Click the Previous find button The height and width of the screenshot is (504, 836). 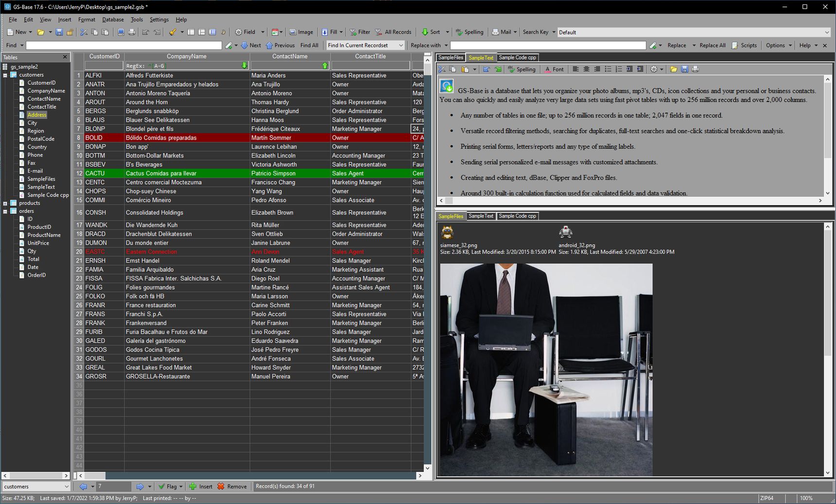(280, 45)
